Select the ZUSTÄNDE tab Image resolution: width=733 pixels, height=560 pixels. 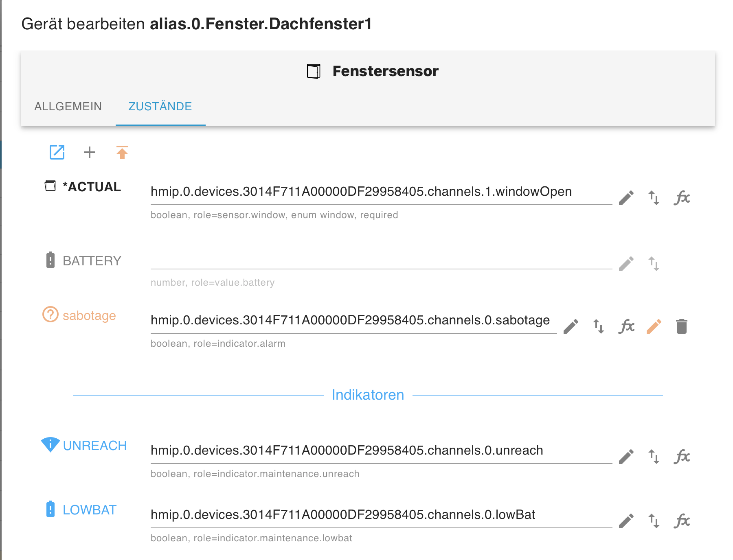[x=160, y=107]
